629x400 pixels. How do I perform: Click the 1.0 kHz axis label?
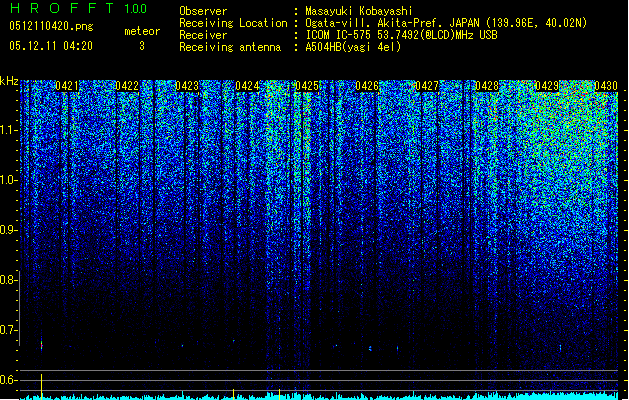[8, 180]
